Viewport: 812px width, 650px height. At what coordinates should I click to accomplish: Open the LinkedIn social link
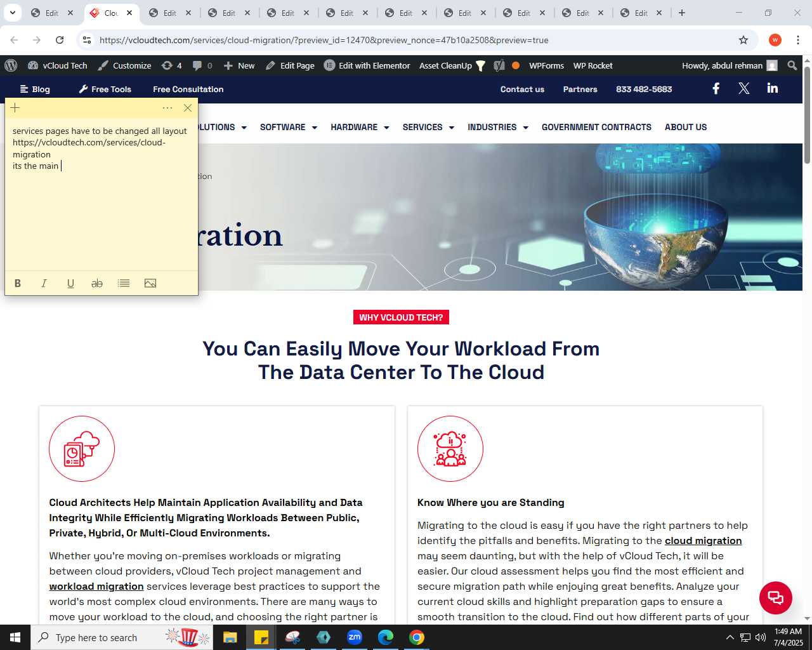(772, 88)
